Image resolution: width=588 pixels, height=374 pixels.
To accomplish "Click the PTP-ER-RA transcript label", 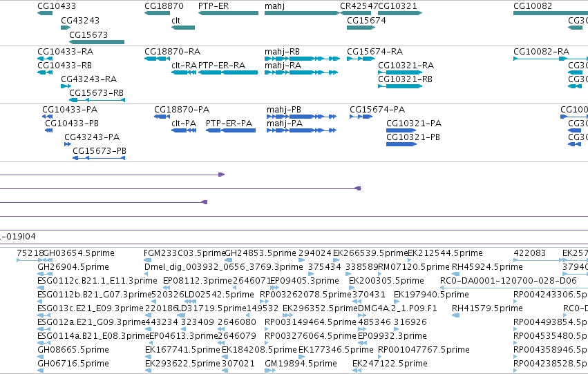I will 222,65.
